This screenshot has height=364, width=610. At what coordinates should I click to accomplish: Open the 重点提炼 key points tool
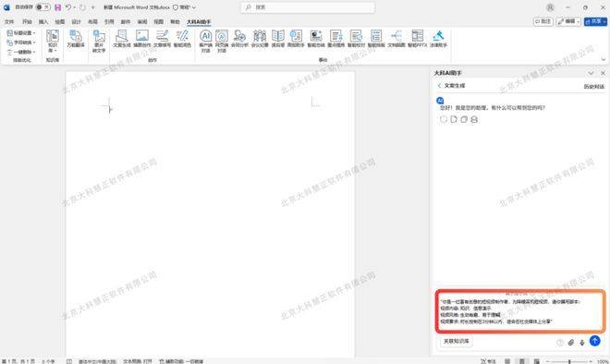(x=335, y=39)
